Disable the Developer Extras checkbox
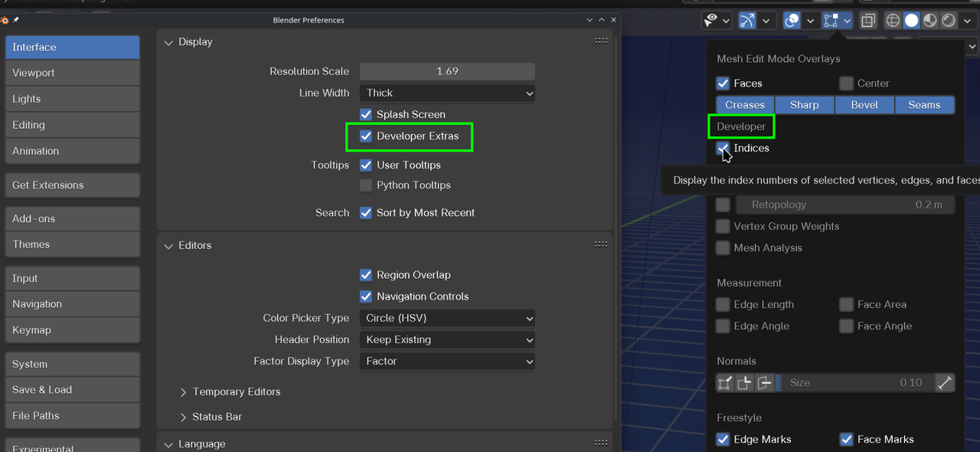Image resolution: width=980 pixels, height=452 pixels. click(x=366, y=136)
